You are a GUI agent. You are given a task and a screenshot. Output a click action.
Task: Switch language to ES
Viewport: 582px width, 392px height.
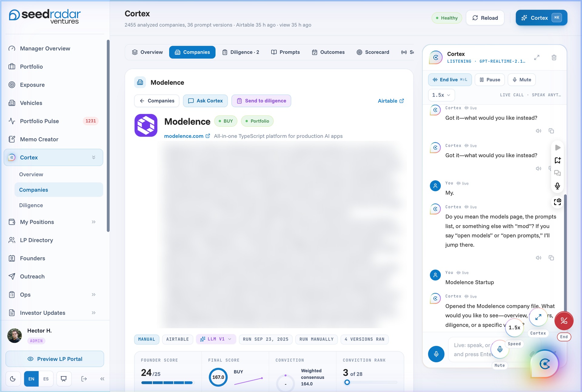tap(46, 379)
